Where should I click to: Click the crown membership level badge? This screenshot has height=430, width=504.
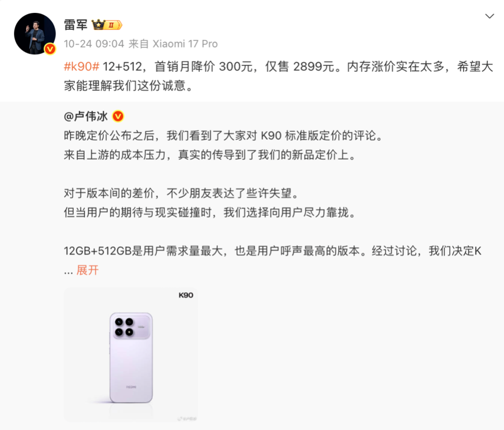click(107, 25)
